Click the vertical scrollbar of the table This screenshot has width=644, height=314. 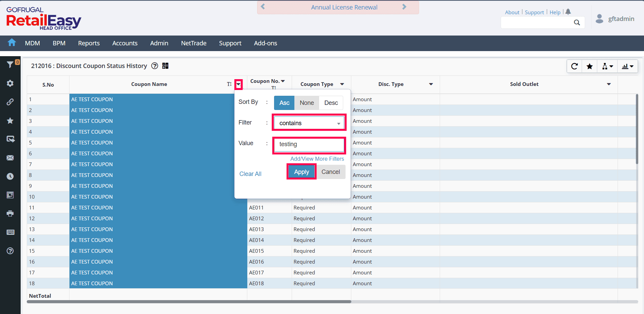[x=637, y=130]
